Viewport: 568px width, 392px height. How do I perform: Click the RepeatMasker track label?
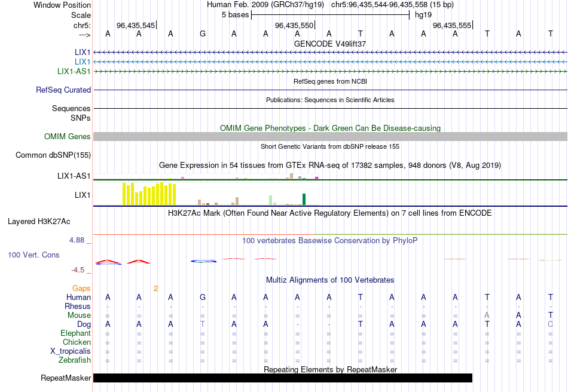pos(66,378)
